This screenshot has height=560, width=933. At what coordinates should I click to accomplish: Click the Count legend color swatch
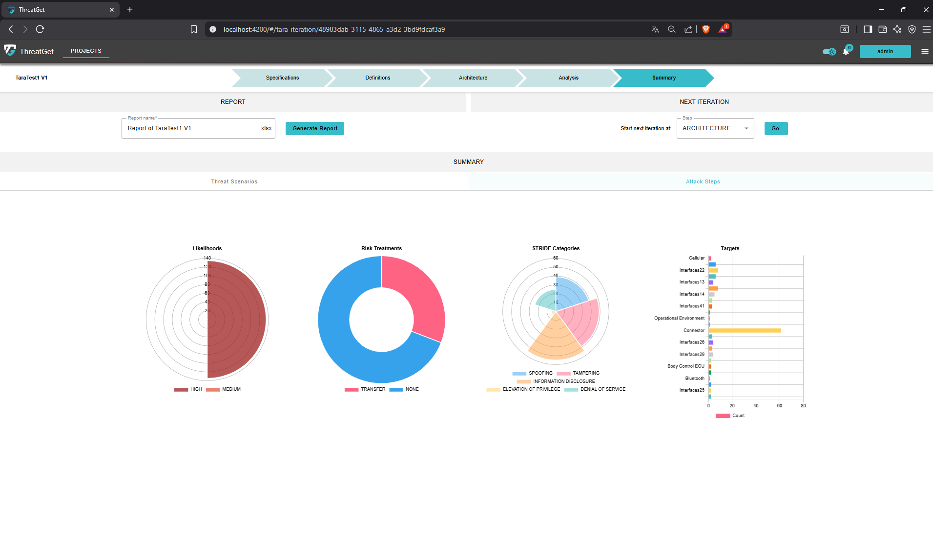click(723, 416)
